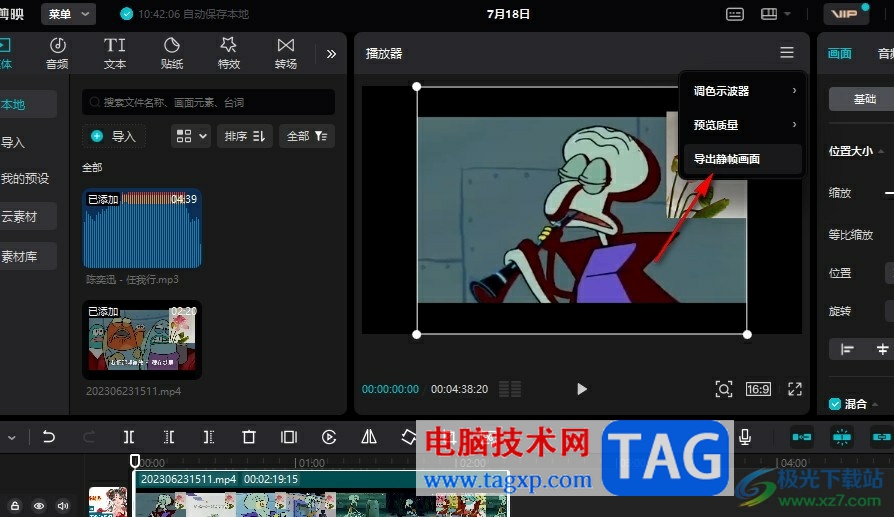Image resolution: width=894 pixels, height=517 pixels.
Task: Open the grid view mode dropdown
Action: coord(190,136)
